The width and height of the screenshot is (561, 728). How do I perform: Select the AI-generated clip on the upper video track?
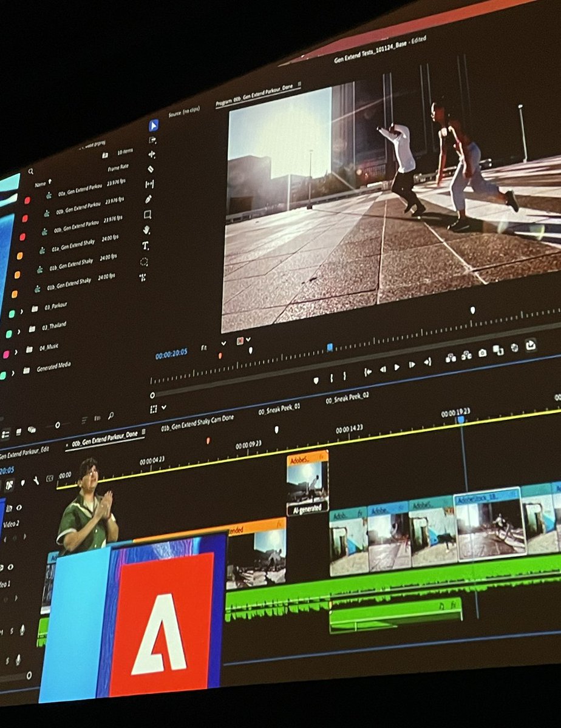pos(308,483)
